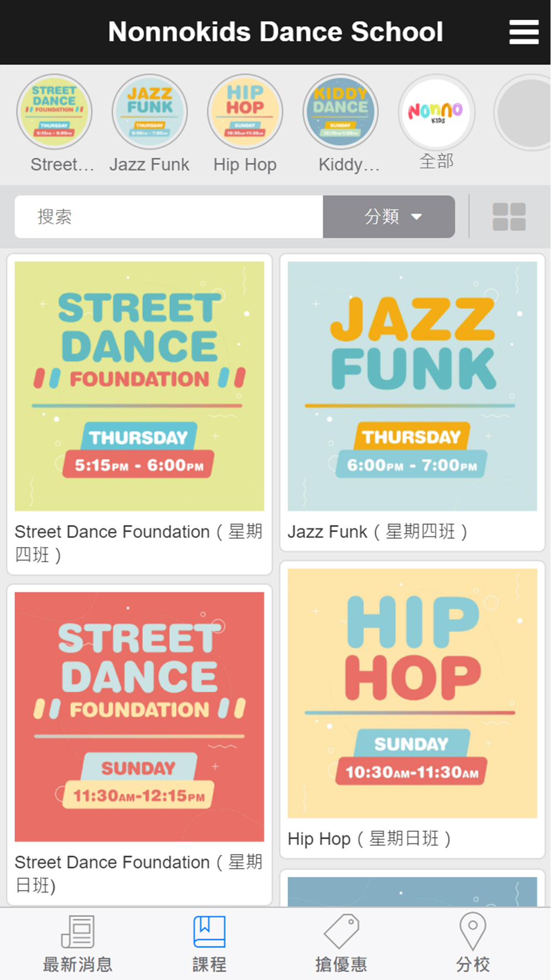Open the hamburger menu

523,32
